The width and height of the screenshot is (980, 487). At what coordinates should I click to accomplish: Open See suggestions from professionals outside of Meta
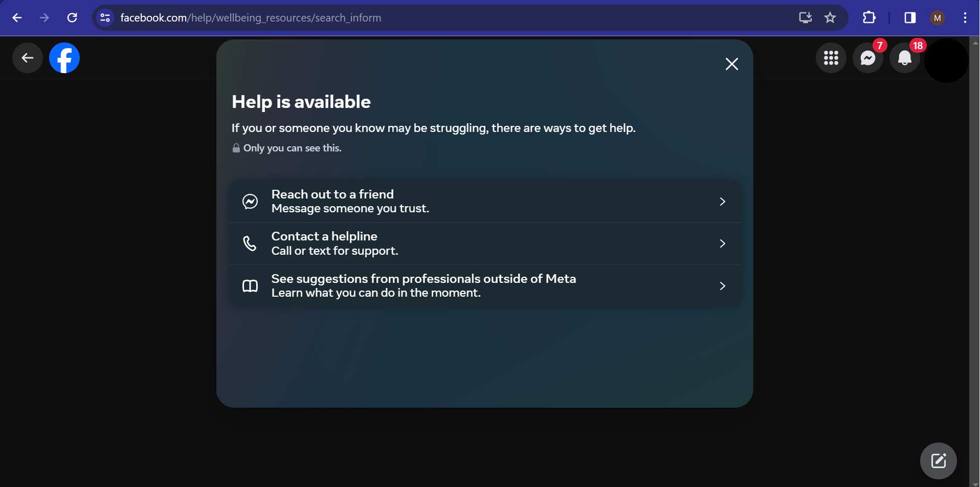point(484,286)
